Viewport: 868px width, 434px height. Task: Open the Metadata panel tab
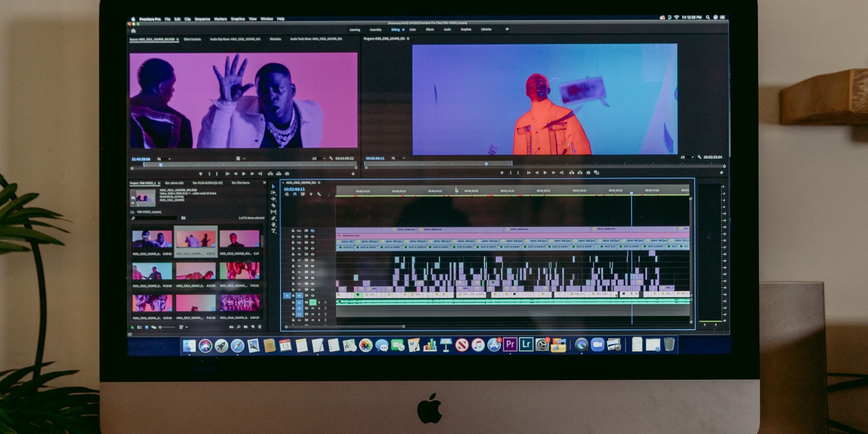275,39
